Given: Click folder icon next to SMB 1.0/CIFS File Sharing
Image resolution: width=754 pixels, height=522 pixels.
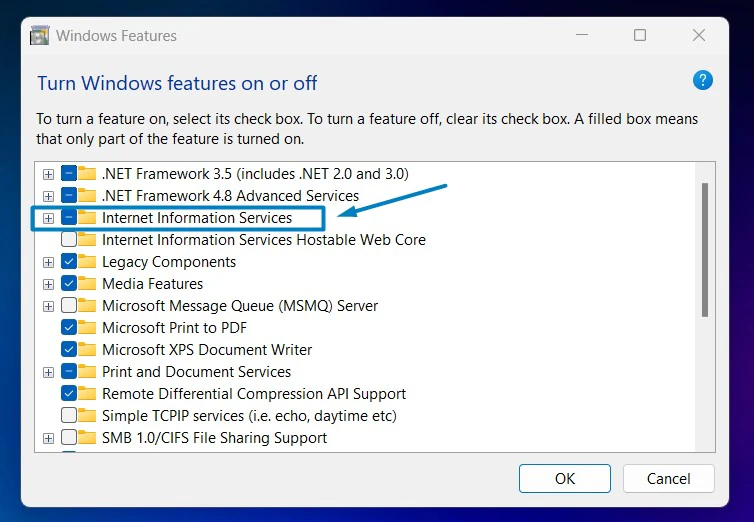Looking at the screenshot, I should (x=87, y=438).
